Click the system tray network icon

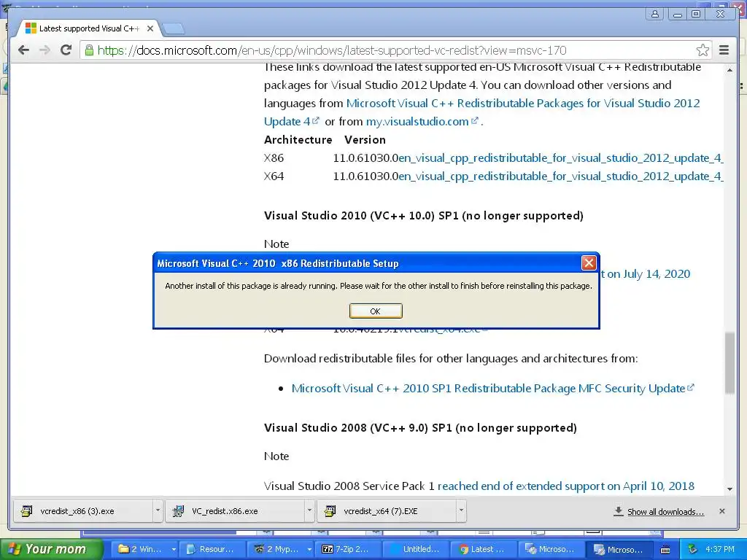click(x=693, y=550)
